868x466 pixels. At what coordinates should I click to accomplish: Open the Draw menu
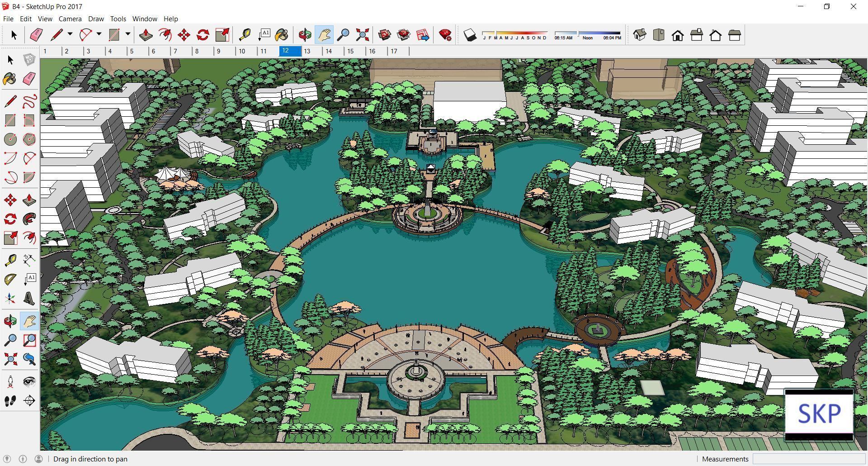coord(96,19)
